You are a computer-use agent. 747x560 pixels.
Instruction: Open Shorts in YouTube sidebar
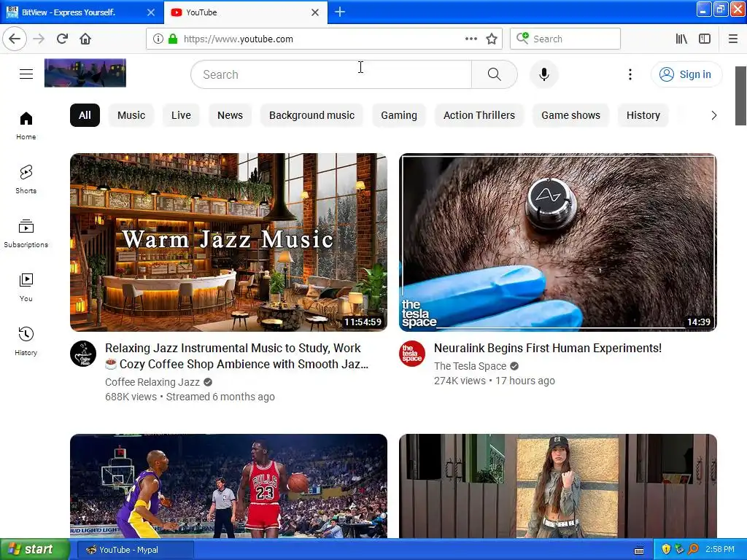(x=26, y=179)
